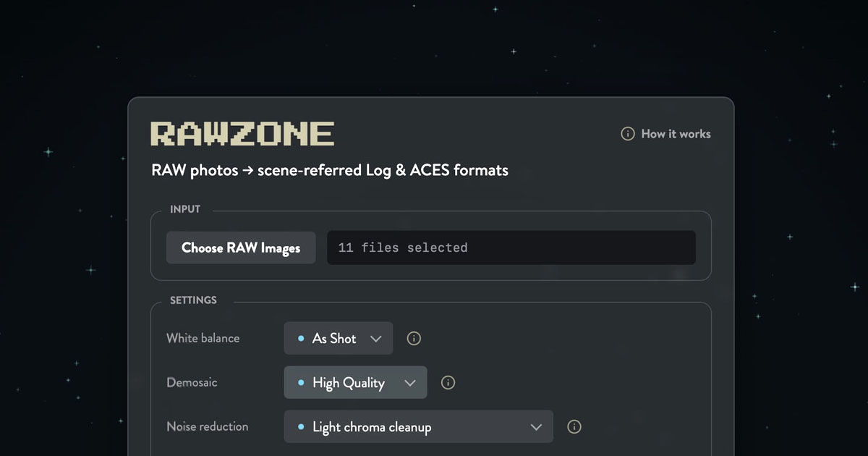Click the 'Noise reduction' label
Image resolution: width=868 pixels, height=456 pixels.
tap(208, 426)
